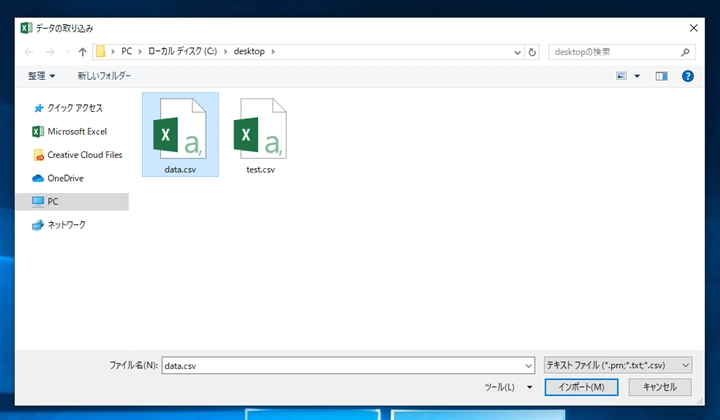Click 新しいフォルダー button

pyautogui.click(x=104, y=76)
